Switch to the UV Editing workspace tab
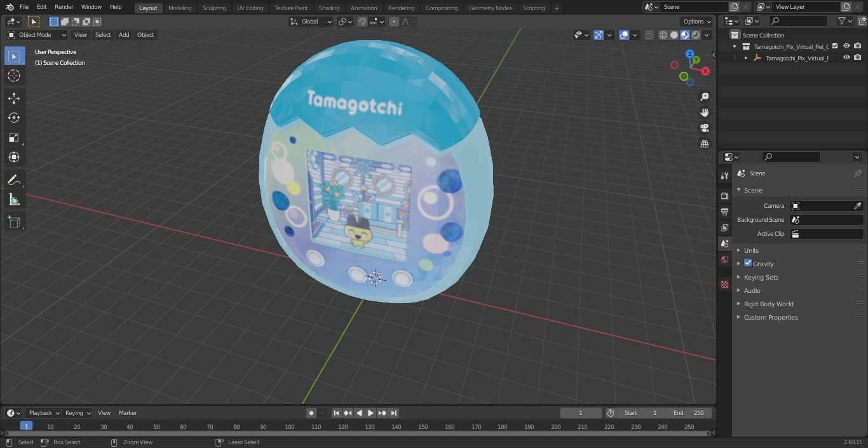The width and height of the screenshot is (868, 448). [x=250, y=8]
